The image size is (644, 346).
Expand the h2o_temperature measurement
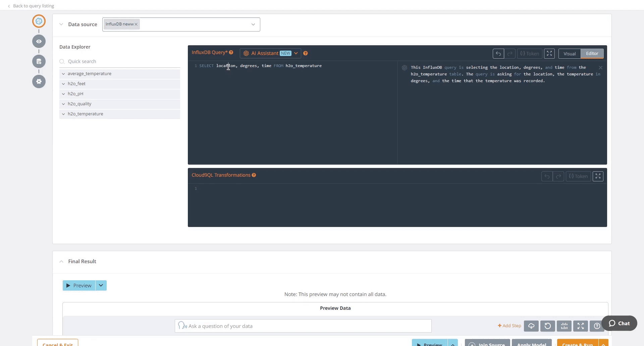coord(63,114)
